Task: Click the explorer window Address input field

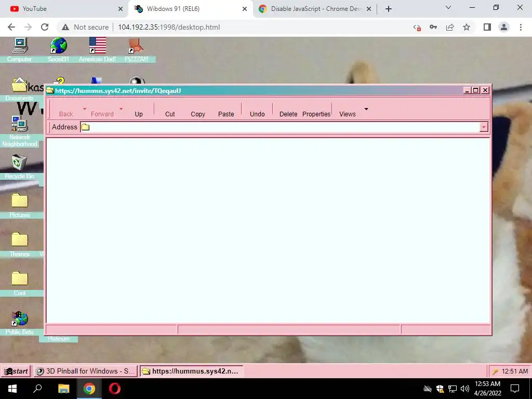Action: 284,127
